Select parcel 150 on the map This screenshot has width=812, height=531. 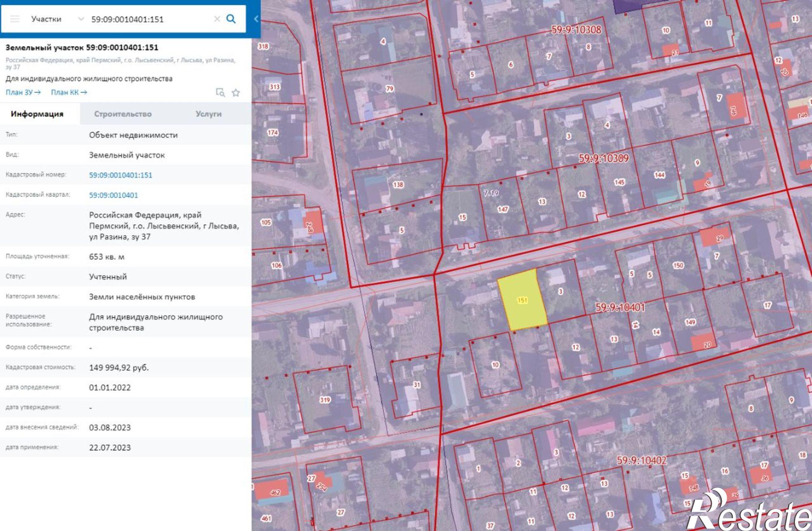[x=678, y=265]
